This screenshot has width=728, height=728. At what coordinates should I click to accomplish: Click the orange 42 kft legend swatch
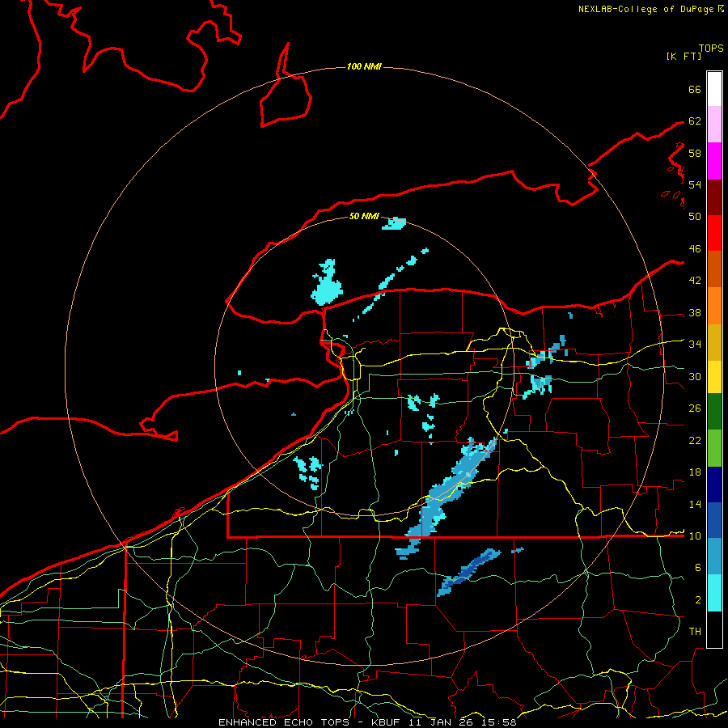[714, 306]
